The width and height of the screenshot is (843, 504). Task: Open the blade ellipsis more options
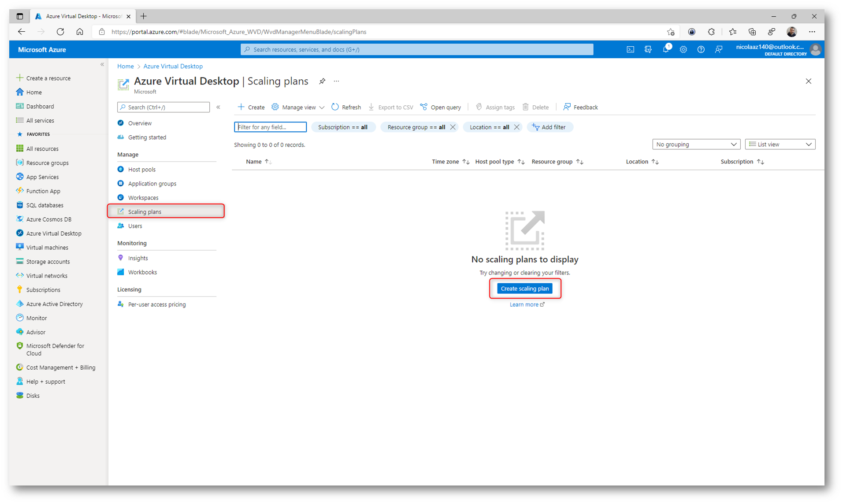[336, 81]
